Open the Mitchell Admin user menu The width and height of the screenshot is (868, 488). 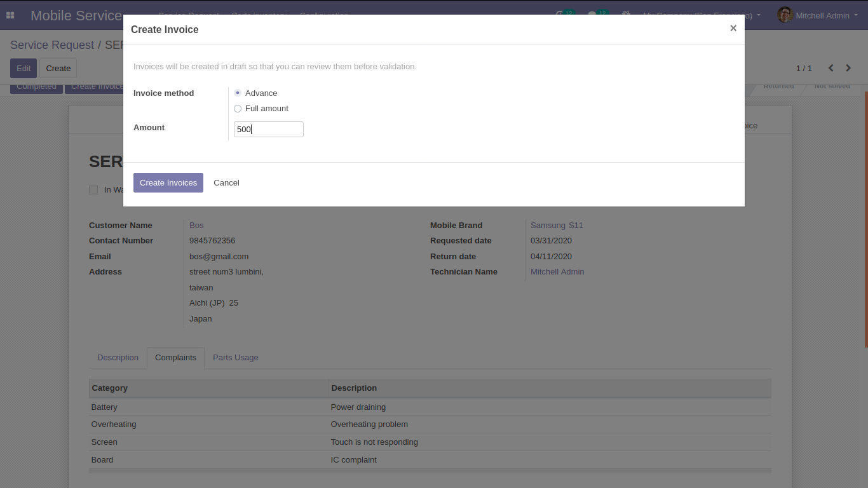[x=817, y=15]
